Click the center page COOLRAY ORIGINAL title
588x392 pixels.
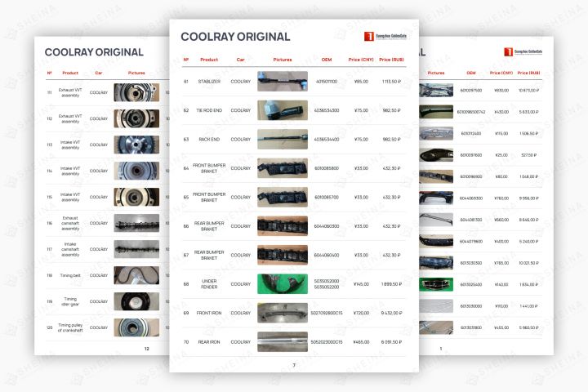[235, 37]
